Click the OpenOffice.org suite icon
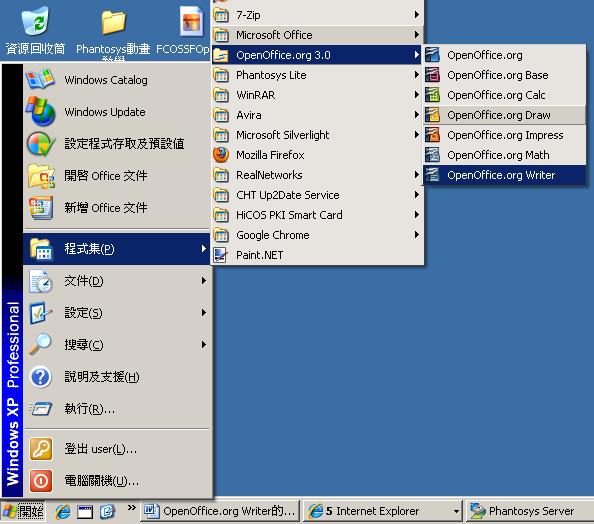This screenshot has width=594, height=524. tap(432, 55)
